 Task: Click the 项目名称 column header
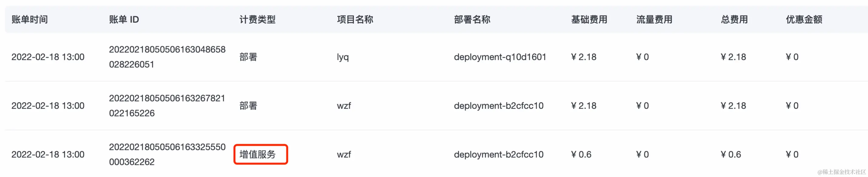355,19
